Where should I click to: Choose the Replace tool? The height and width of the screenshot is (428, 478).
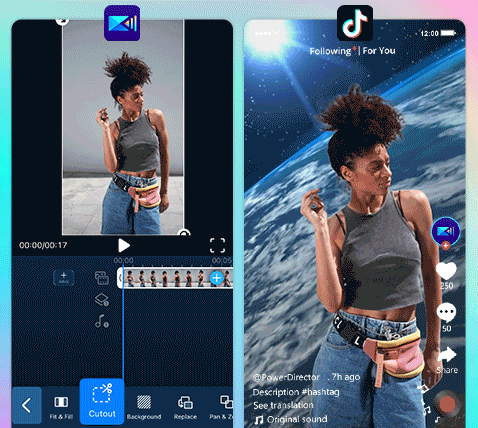(x=185, y=407)
